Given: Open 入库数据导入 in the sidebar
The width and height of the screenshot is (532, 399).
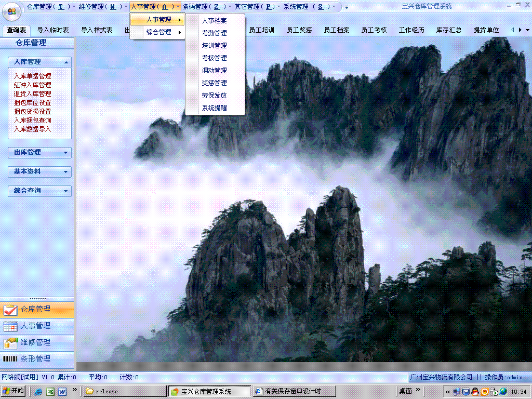Looking at the screenshot, I should 33,129.
